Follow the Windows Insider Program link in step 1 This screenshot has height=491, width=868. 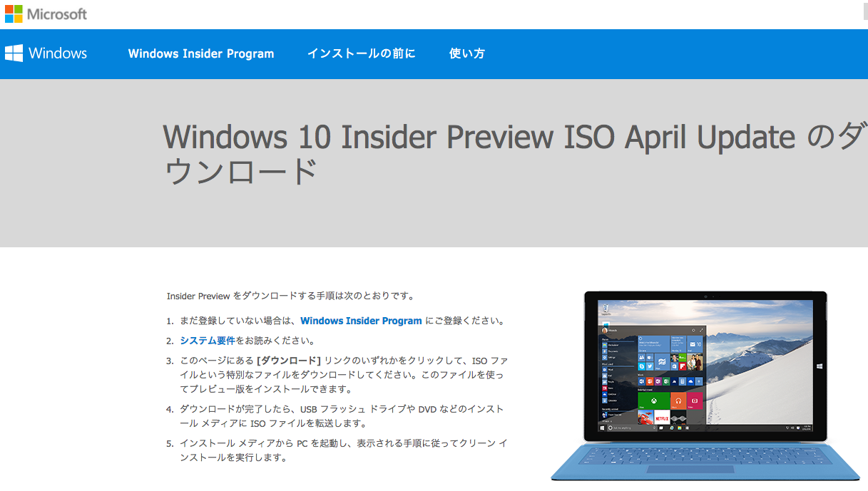[361, 321]
